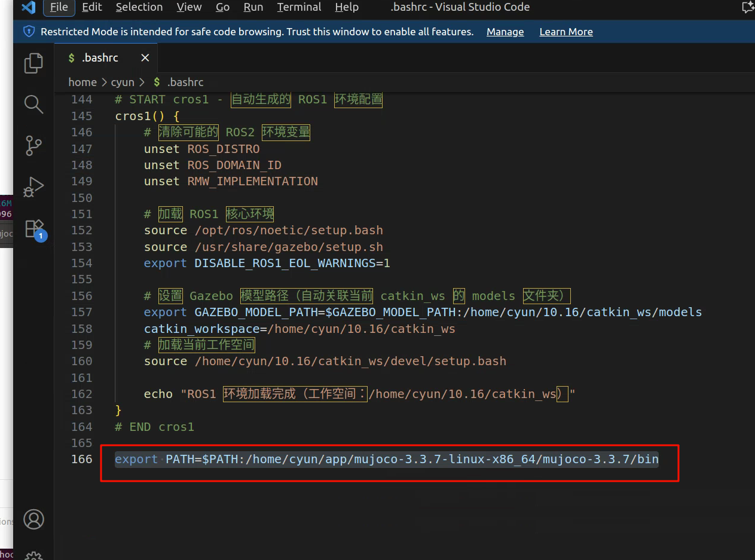Click the 'unset ROS_DISTRO' line
The width and height of the screenshot is (755, 560).
201,149
